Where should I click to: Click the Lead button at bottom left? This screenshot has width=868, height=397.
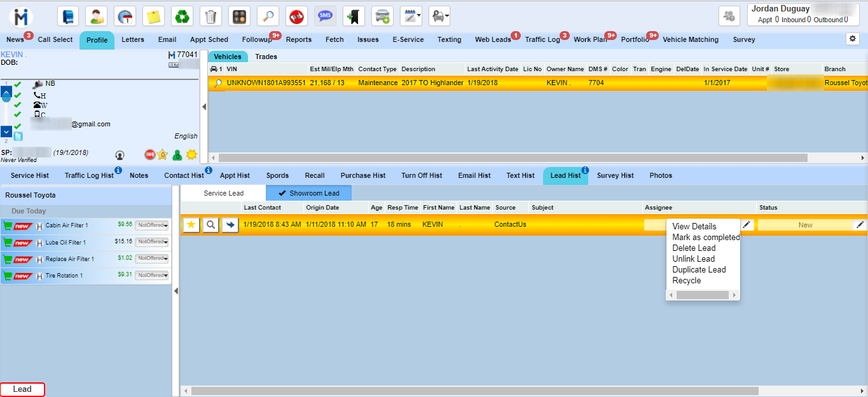(22, 389)
